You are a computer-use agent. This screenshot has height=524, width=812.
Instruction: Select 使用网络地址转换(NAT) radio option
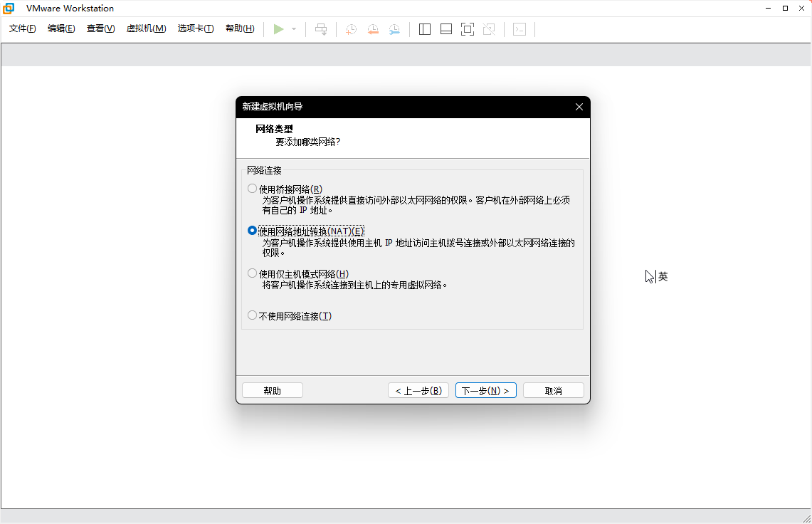pyautogui.click(x=252, y=231)
